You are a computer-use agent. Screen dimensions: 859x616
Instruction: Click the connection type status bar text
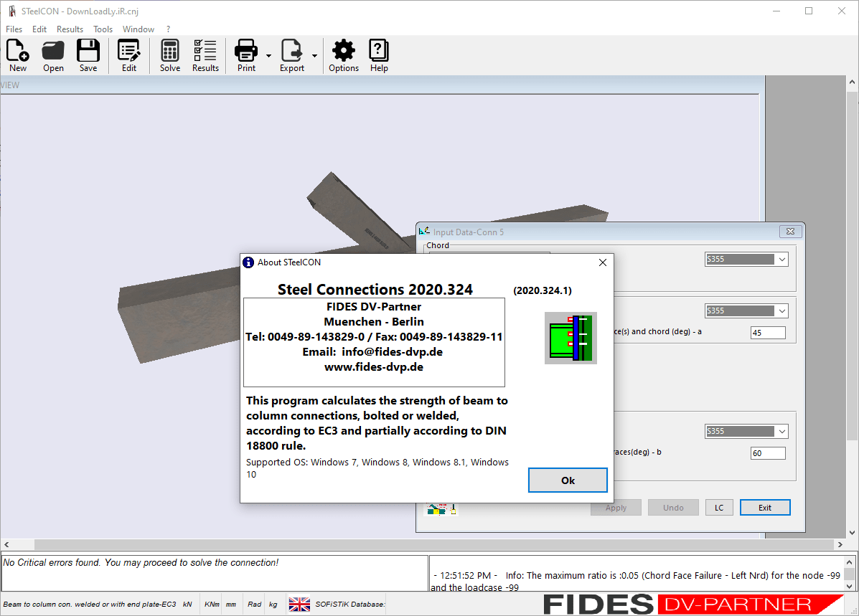coord(89,604)
